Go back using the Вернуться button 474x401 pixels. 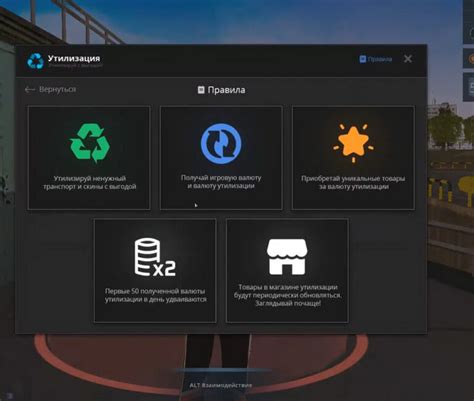[x=50, y=89]
